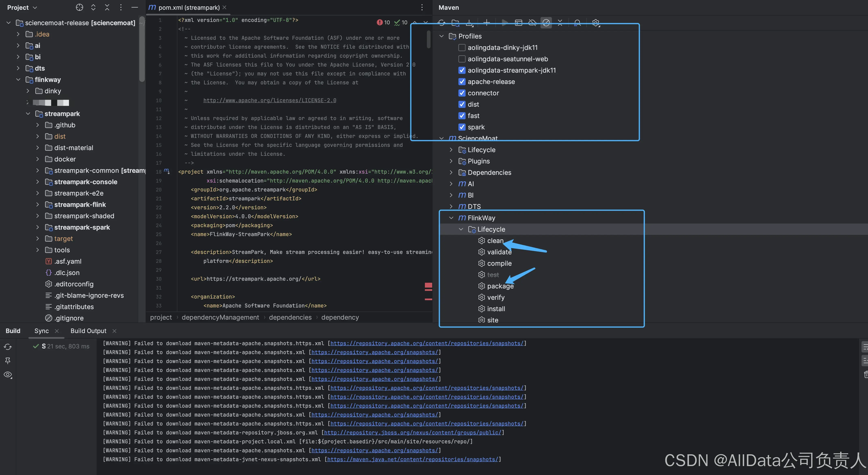Click Analyze Dependencies icon in Maven toolbar
The width and height of the screenshot is (868, 475).
[577, 23]
